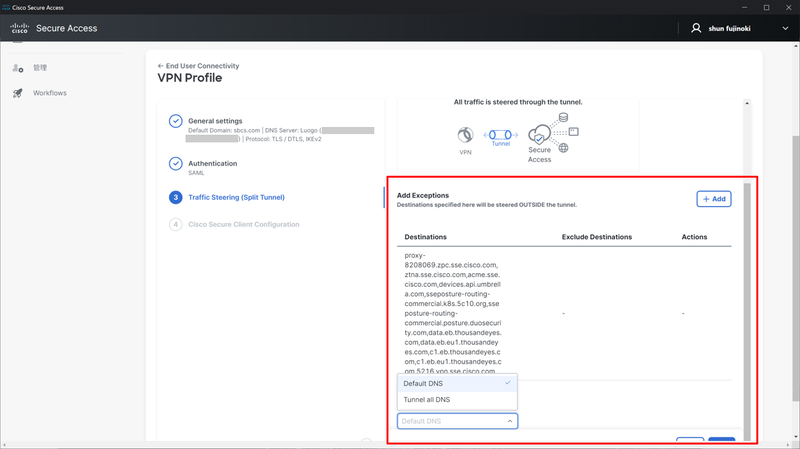
Task: Open the Authentication step
Action: click(x=213, y=163)
